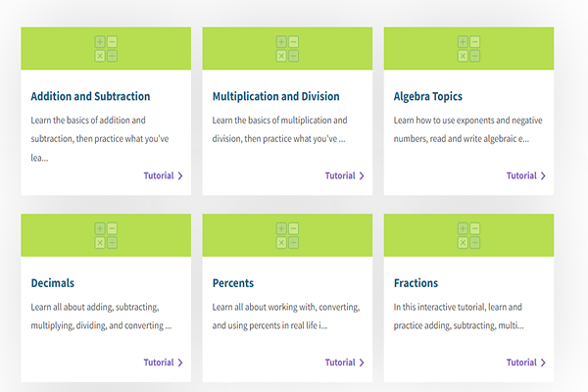
Task: Click the Tutorial chevron arrow in Algebra Topics card
Action: (x=543, y=176)
